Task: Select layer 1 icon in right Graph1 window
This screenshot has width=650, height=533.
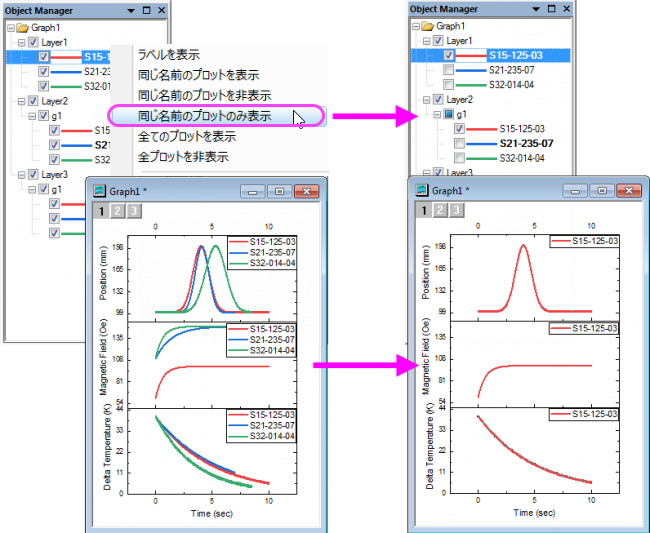Action: [x=424, y=210]
